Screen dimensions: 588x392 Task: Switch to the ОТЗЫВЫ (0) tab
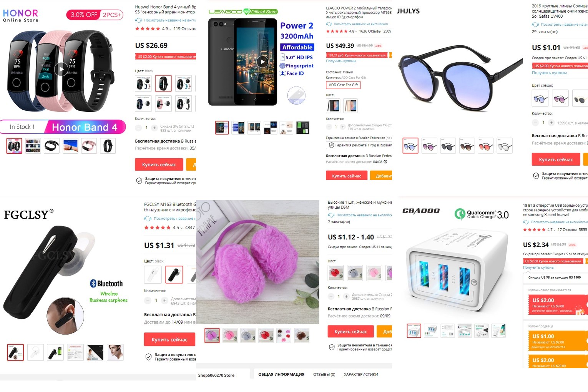coord(324,374)
